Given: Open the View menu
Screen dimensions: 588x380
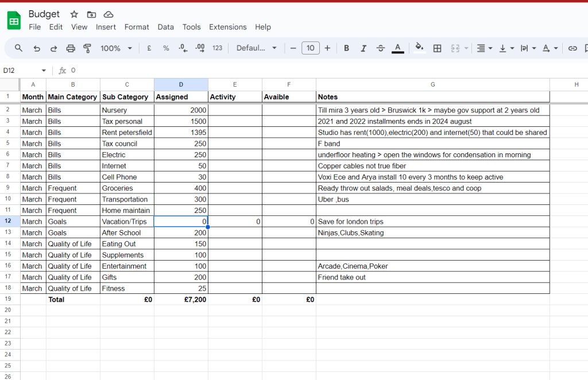Looking at the screenshot, I should 79,27.
